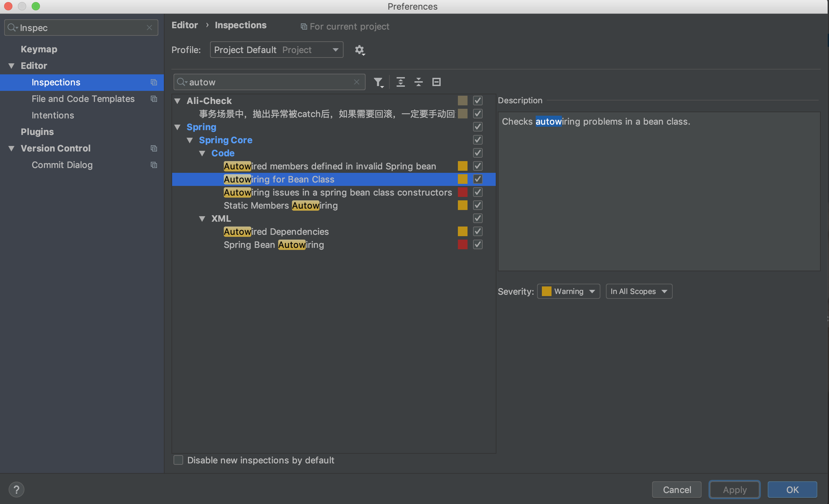The width and height of the screenshot is (829, 504).
Task: Click the project icon beside Commit Dialog
Action: pyautogui.click(x=154, y=165)
